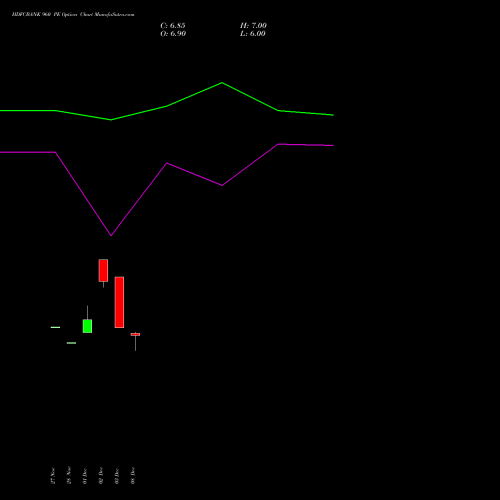Click the lowest dip of the purple line
The width and height of the screenshot is (500, 500).
click(111, 235)
